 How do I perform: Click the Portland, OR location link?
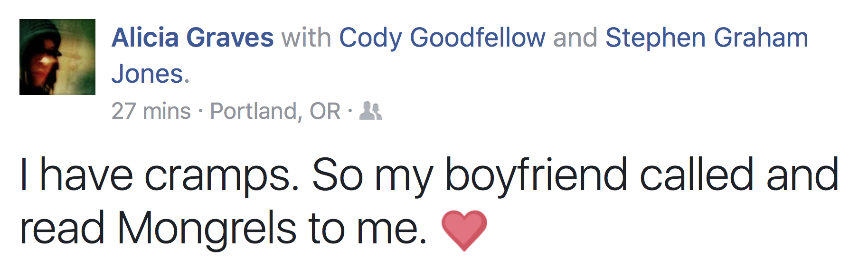[x=275, y=111]
